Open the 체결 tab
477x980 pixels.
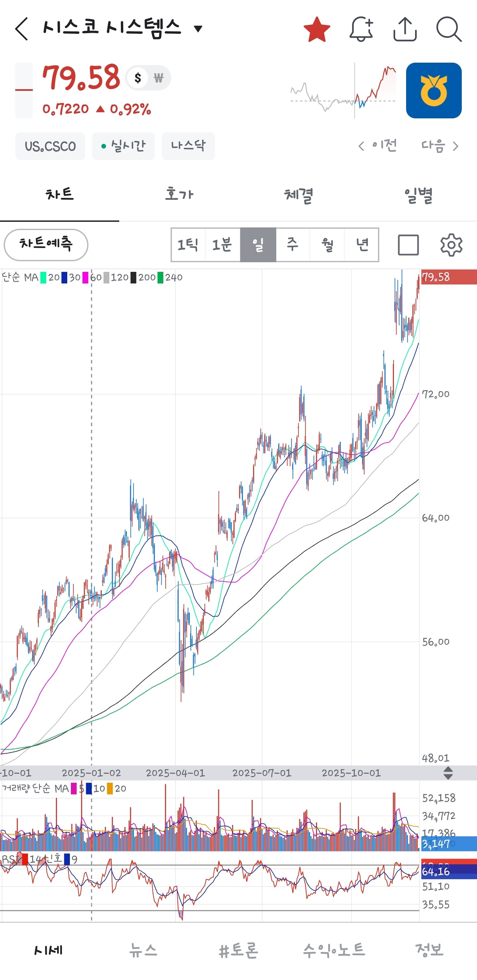point(298,195)
